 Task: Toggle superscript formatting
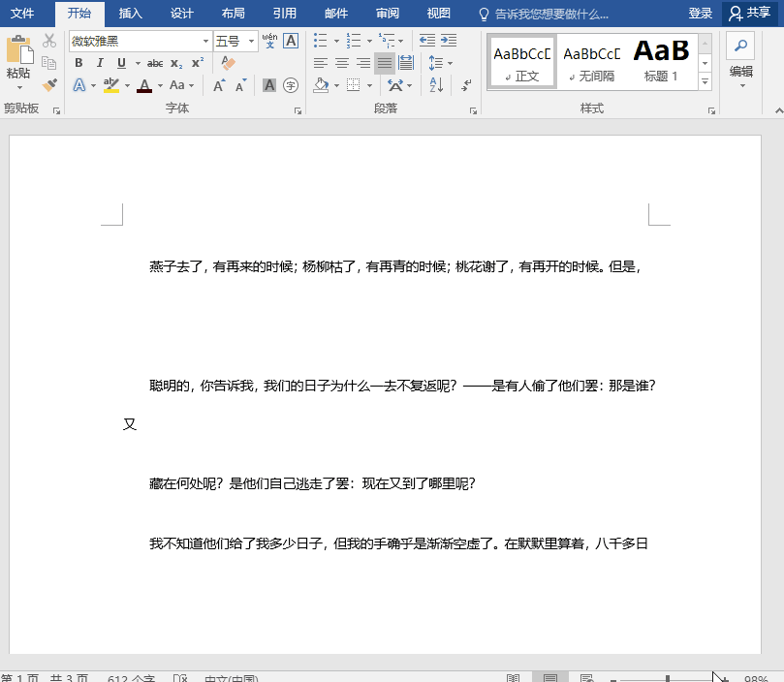point(198,63)
